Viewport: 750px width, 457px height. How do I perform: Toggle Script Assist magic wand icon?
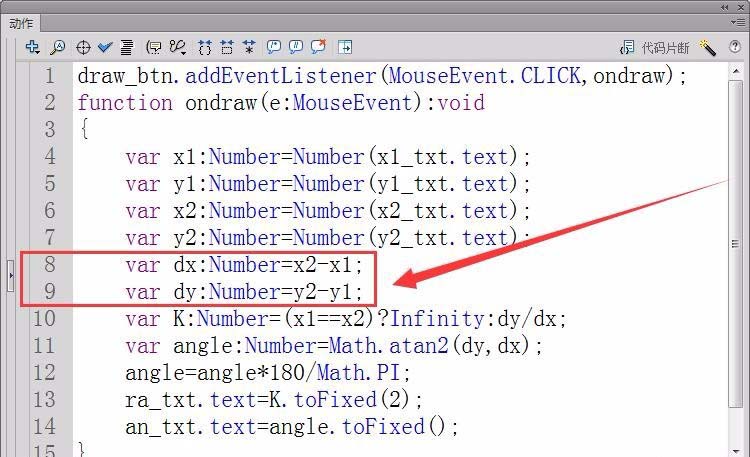[707, 47]
